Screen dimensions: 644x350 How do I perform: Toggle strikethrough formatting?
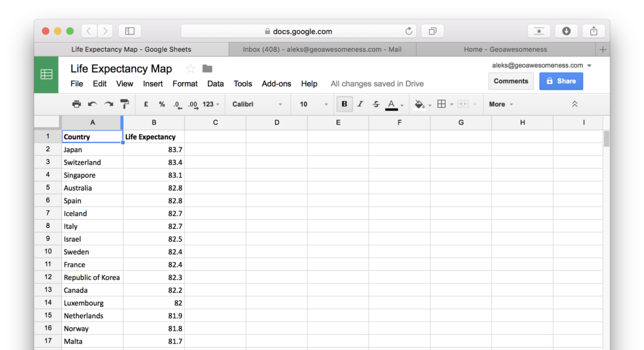pyautogui.click(x=376, y=104)
